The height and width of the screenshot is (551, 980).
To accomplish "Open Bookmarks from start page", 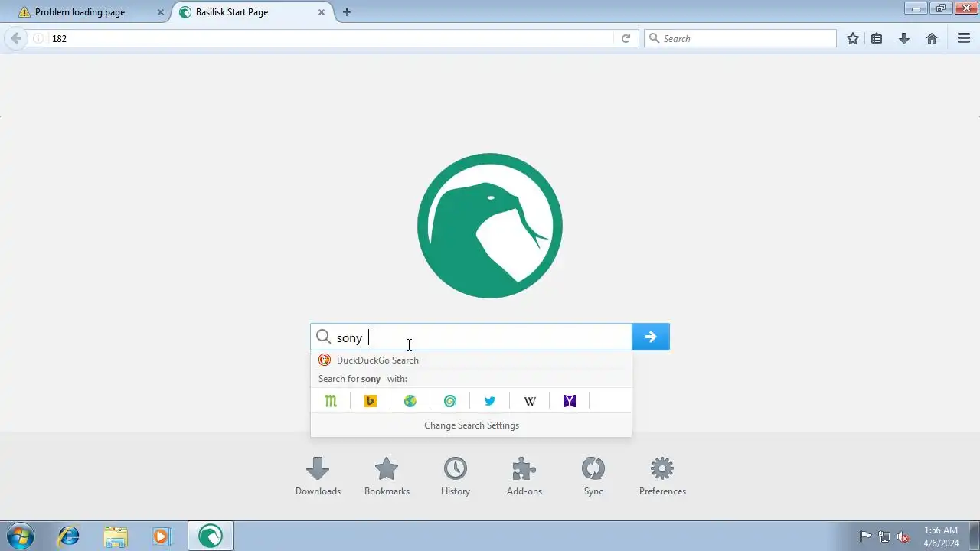I will (387, 477).
